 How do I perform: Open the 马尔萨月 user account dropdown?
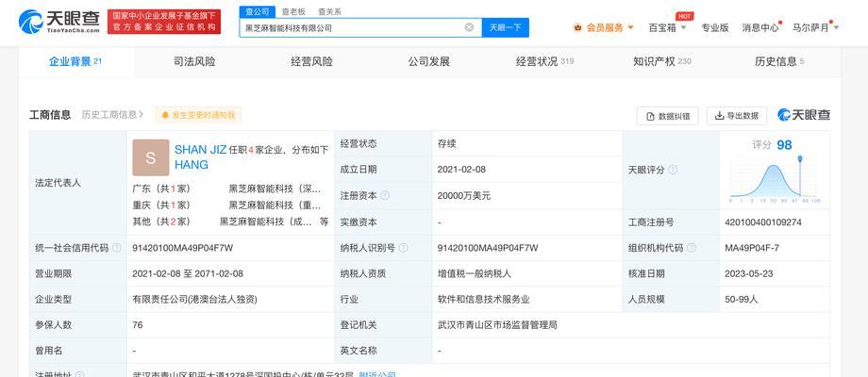coord(816,27)
